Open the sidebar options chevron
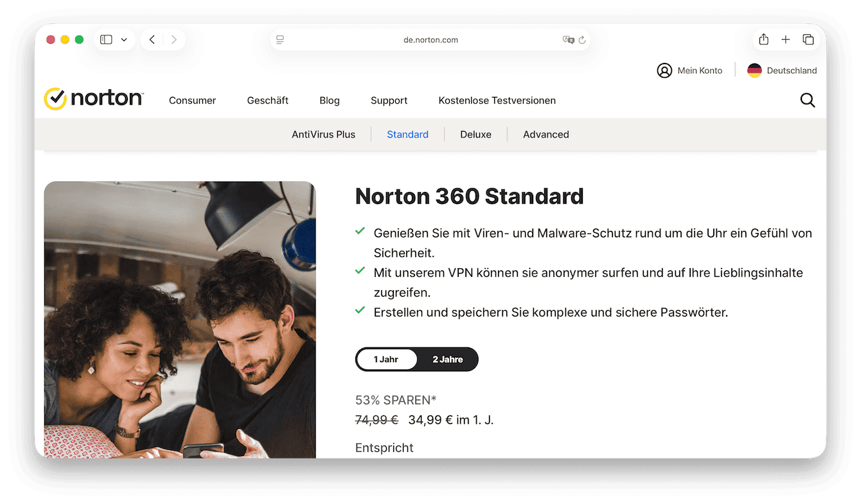The width and height of the screenshot is (861, 504). pos(124,39)
